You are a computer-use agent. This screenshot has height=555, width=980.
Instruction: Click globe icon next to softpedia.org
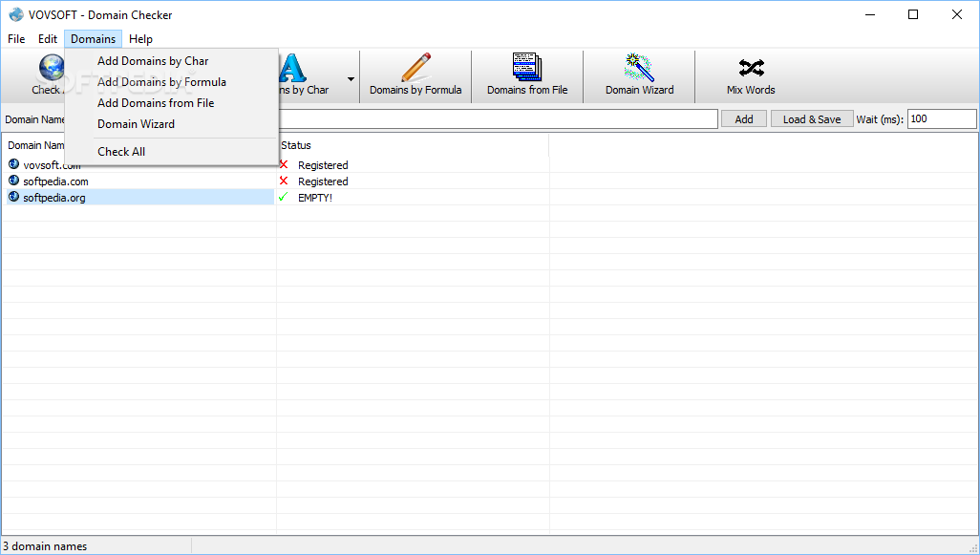click(13, 197)
